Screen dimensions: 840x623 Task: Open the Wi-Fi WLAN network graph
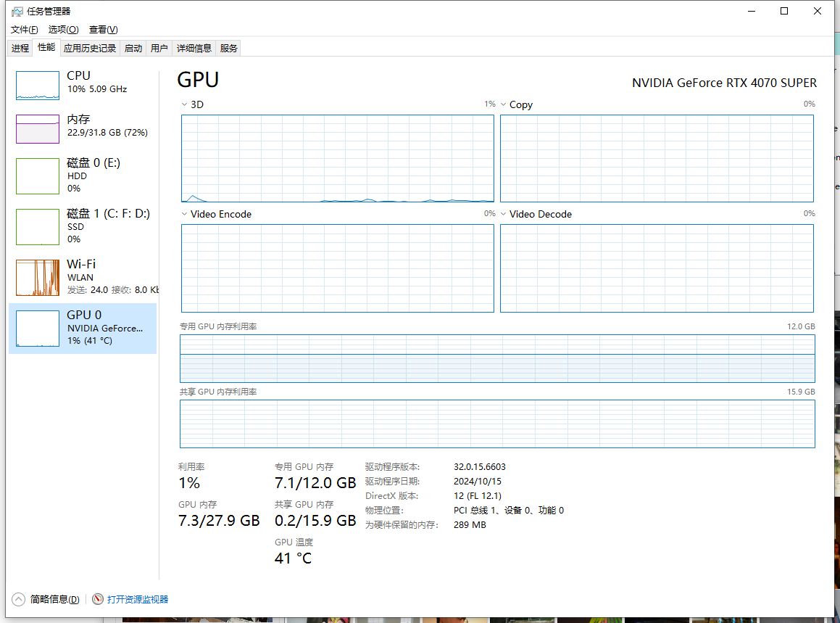pos(38,277)
